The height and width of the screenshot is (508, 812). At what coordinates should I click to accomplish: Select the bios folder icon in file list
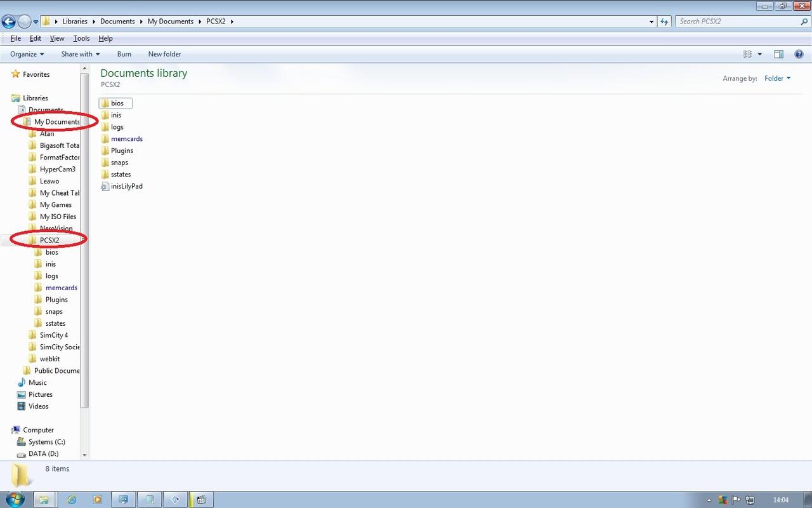point(105,104)
